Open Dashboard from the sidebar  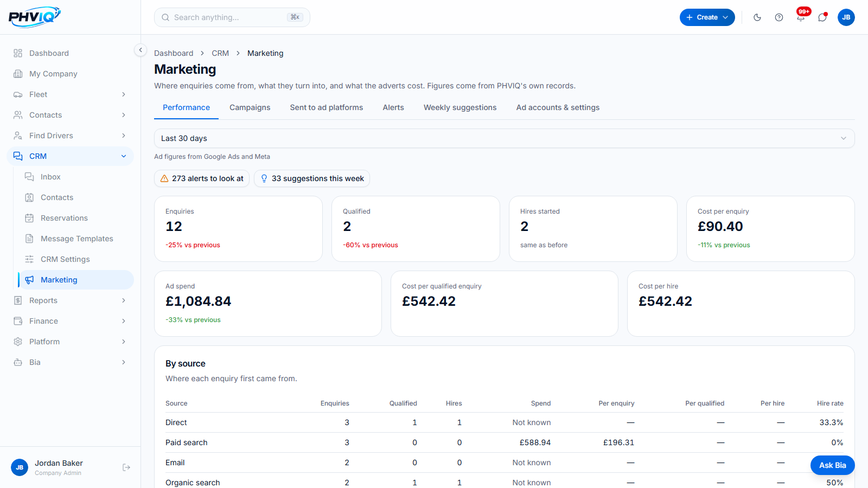coord(71,53)
